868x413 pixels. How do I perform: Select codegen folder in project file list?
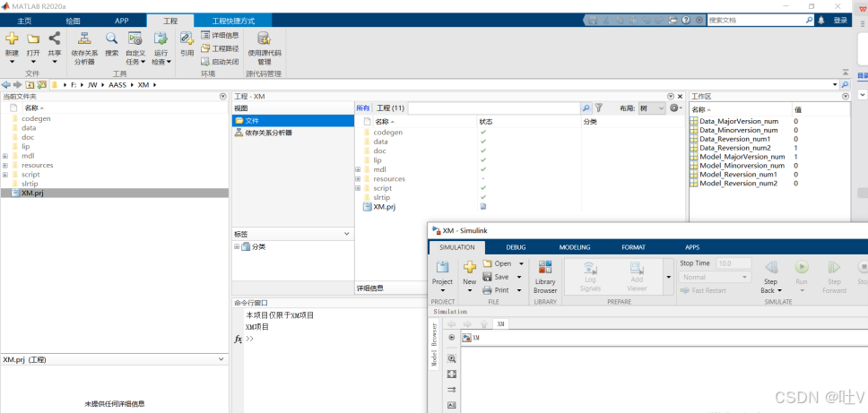click(387, 133)
